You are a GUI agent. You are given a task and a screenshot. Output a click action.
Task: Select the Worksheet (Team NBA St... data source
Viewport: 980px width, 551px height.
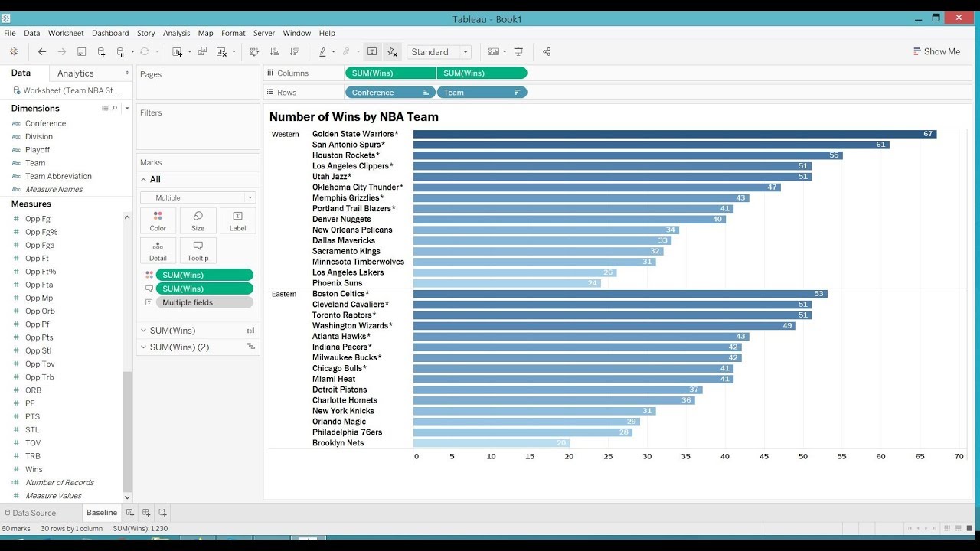[x=66, y=90]
